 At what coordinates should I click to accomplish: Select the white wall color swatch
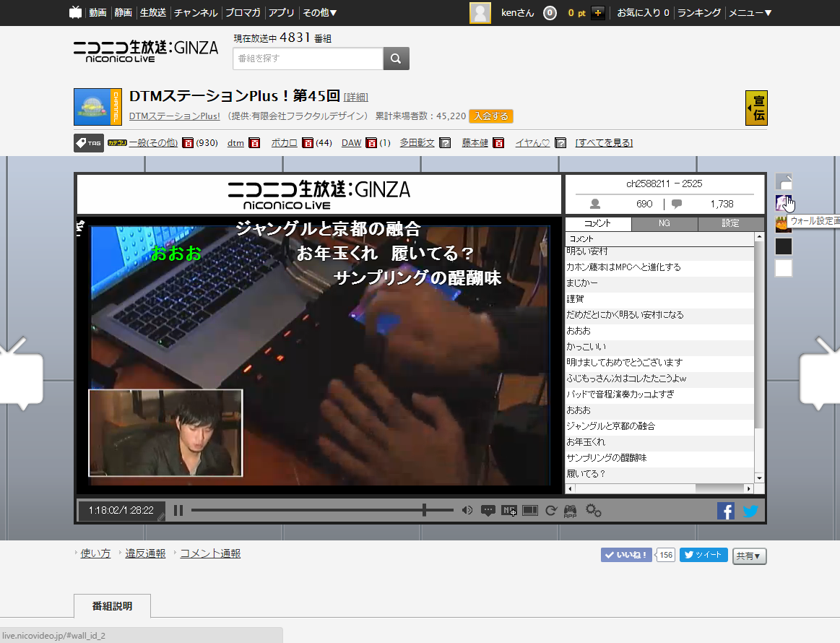coord(784,269)
